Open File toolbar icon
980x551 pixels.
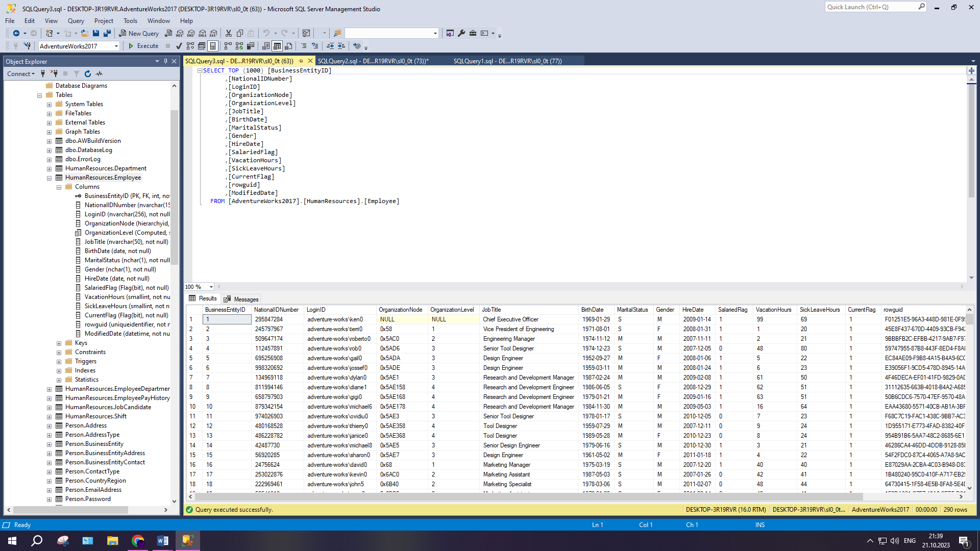coord(85,33)
